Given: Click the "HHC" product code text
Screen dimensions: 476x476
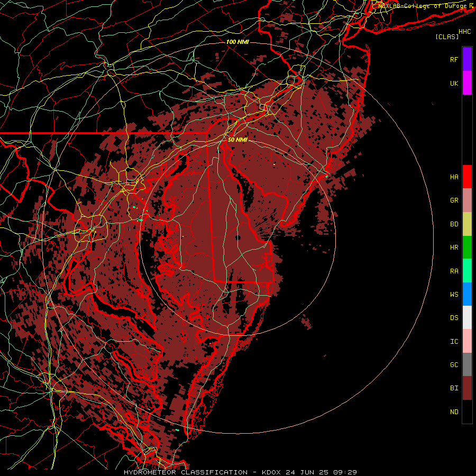Looking at the screenshot, I should 464,32.
